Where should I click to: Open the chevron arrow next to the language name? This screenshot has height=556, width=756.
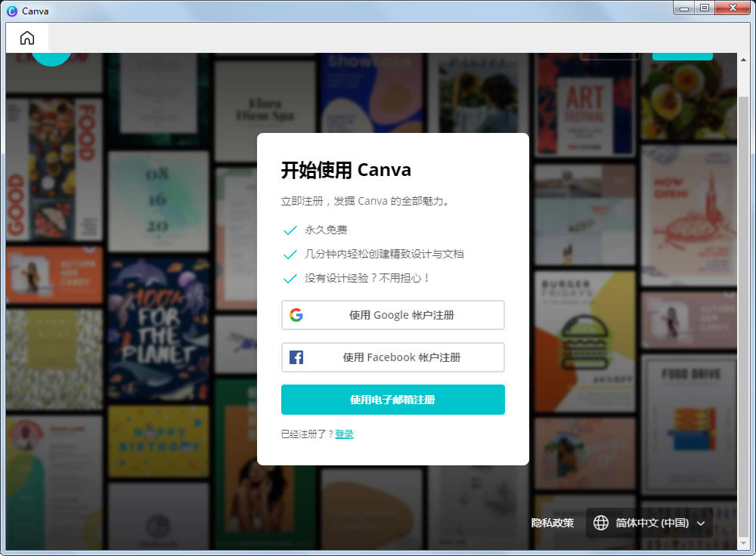click(x=701, y=523)
